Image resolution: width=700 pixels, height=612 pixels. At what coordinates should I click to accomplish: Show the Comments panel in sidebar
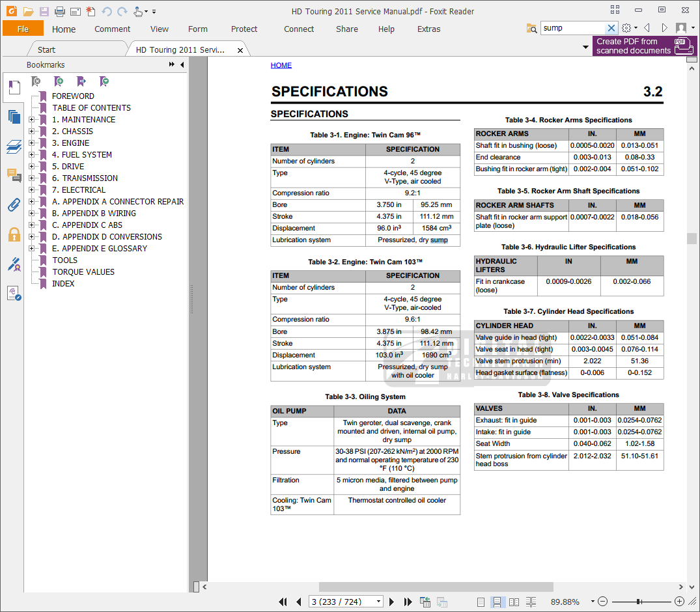click(14, 176)
